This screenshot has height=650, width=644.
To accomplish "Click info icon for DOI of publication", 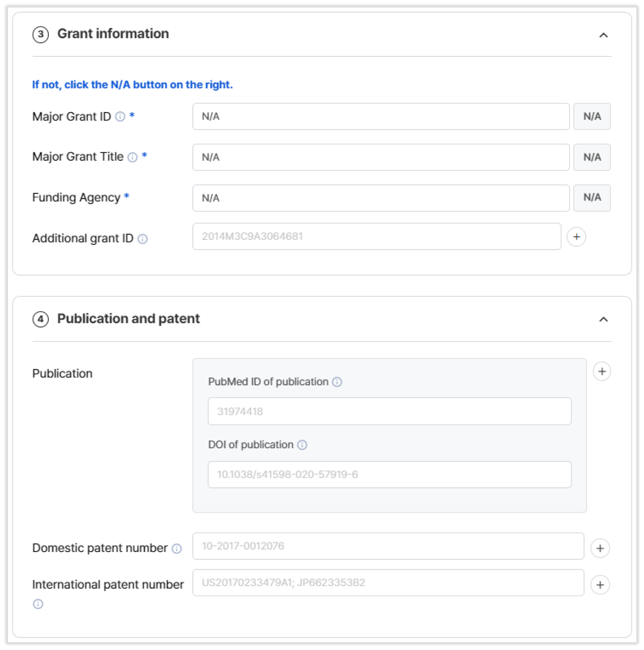I will (302, 445).
